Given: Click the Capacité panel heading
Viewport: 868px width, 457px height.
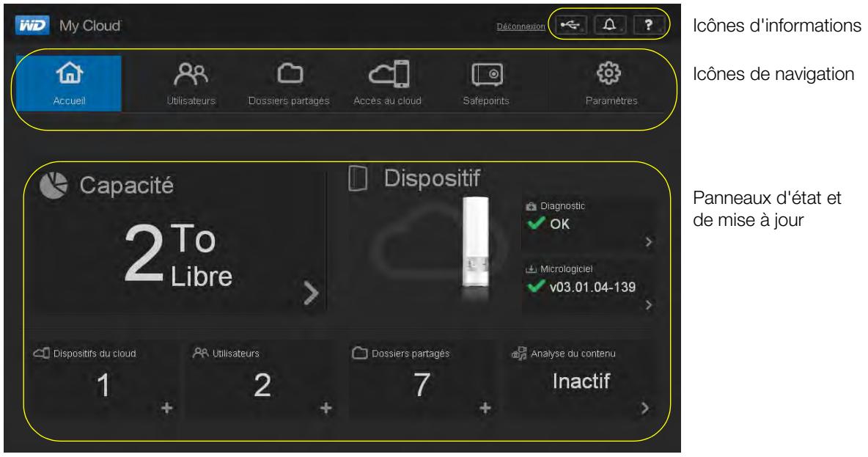Looking at the screenshot, I should point(127,185).
